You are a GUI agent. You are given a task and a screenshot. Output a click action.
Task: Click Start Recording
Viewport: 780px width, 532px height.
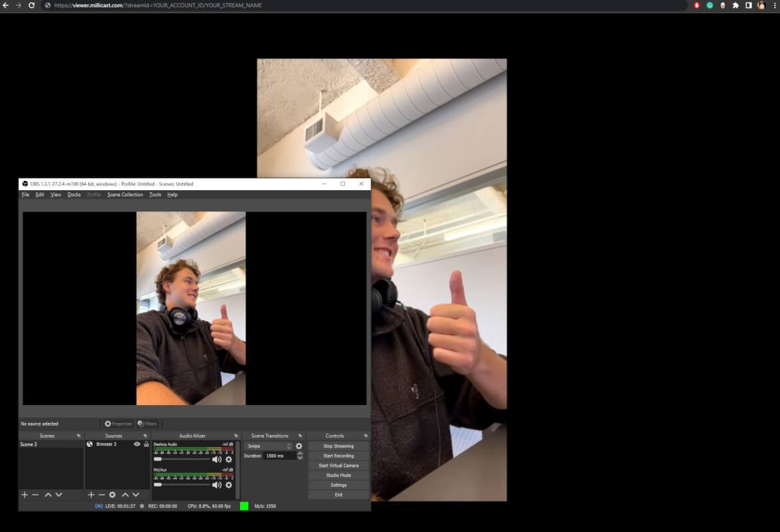click(338, 456)
